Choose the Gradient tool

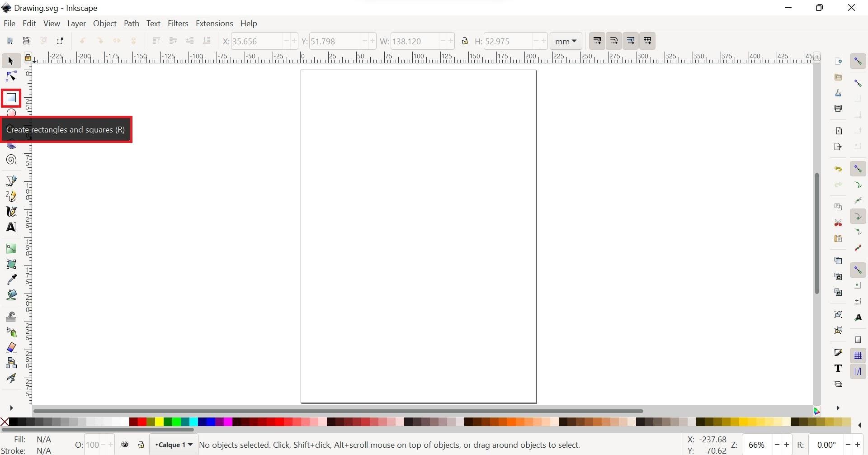(x=11, y=248)
